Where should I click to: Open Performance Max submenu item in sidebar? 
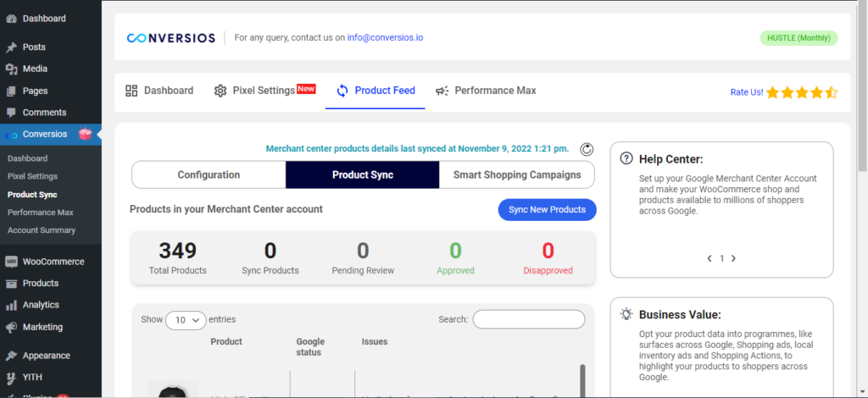tap(41, 213)
